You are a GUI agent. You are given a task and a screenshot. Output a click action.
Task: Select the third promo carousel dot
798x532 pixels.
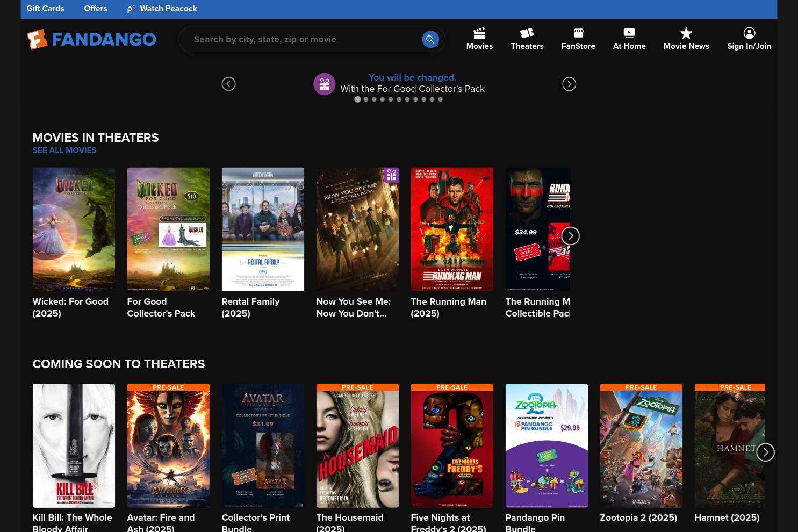[x=375, y=99]
